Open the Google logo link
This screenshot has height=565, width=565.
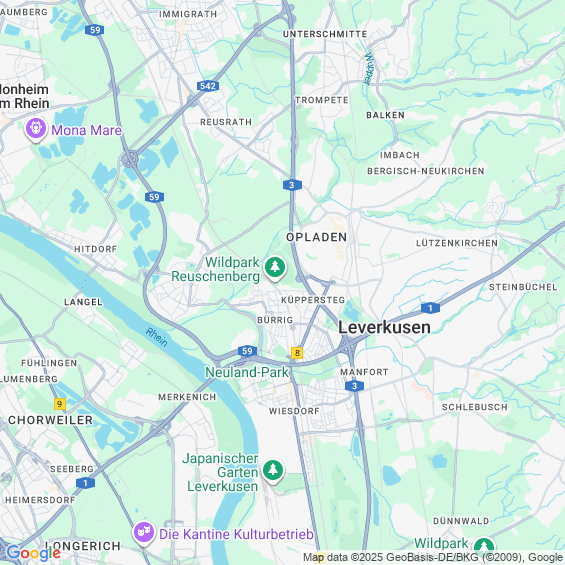tap(33, 553)
